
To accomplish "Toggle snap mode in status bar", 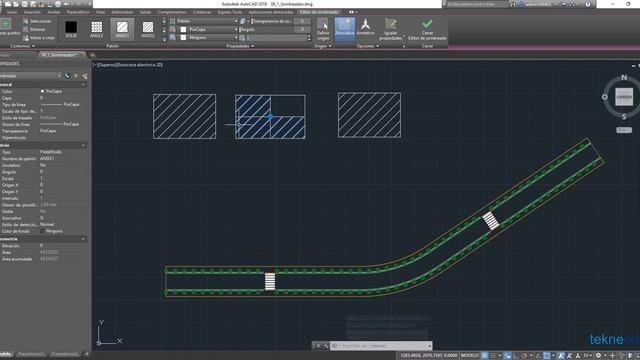I will (493, 356).
